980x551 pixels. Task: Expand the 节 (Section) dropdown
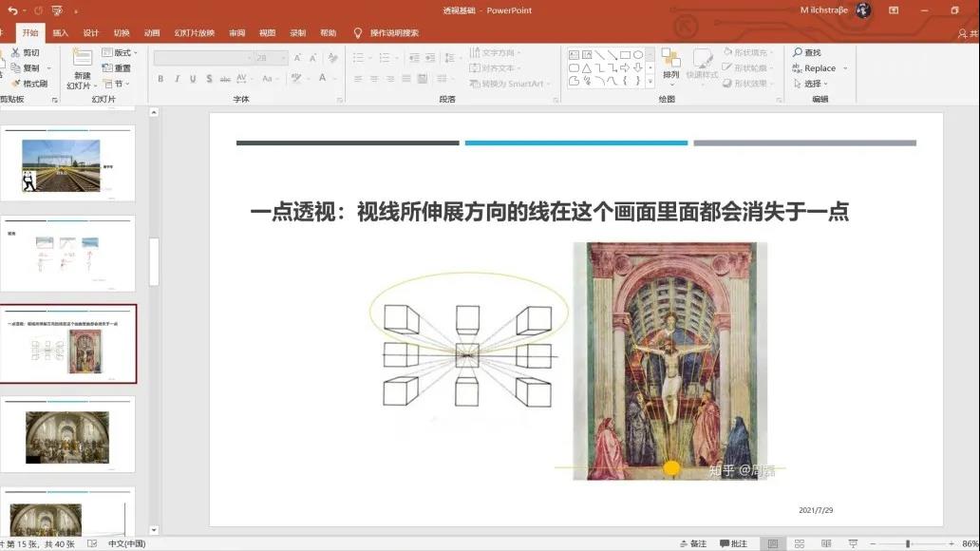119,84
